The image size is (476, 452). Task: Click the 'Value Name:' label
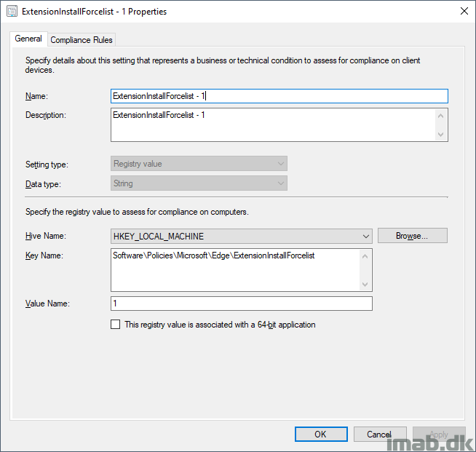click(47, 304)
